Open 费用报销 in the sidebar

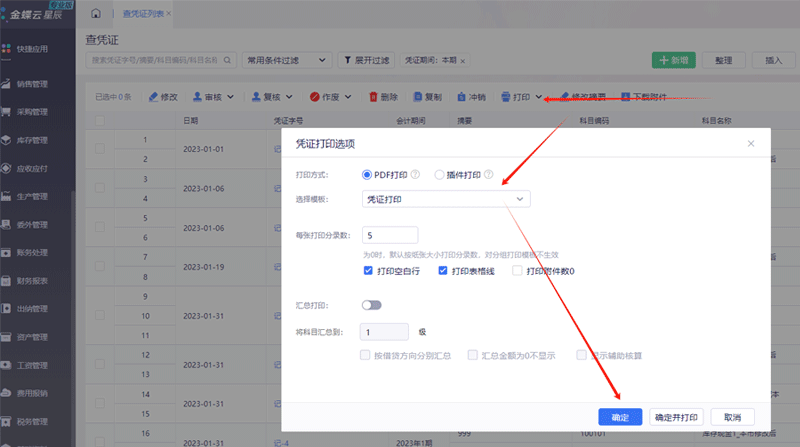click(x=32, y=393)
